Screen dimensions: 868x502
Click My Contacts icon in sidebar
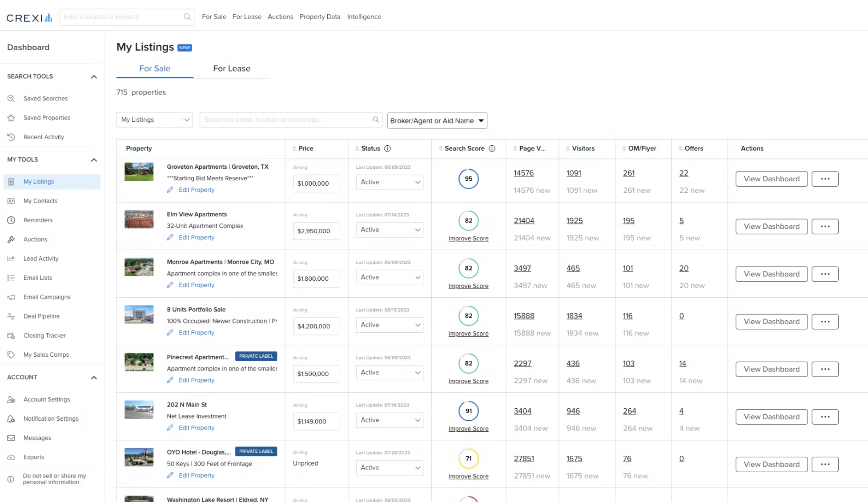click(x=11, y=201)
